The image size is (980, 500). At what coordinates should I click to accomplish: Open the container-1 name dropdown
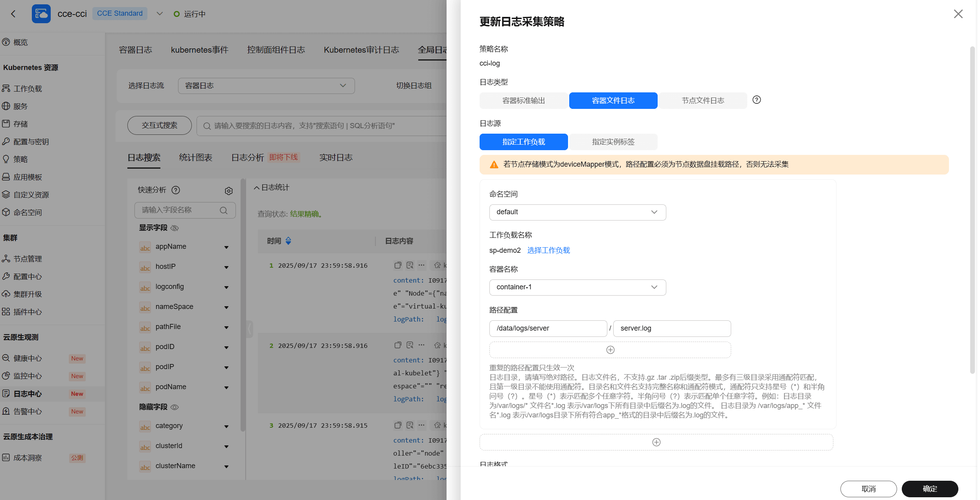tap(577, 287)
